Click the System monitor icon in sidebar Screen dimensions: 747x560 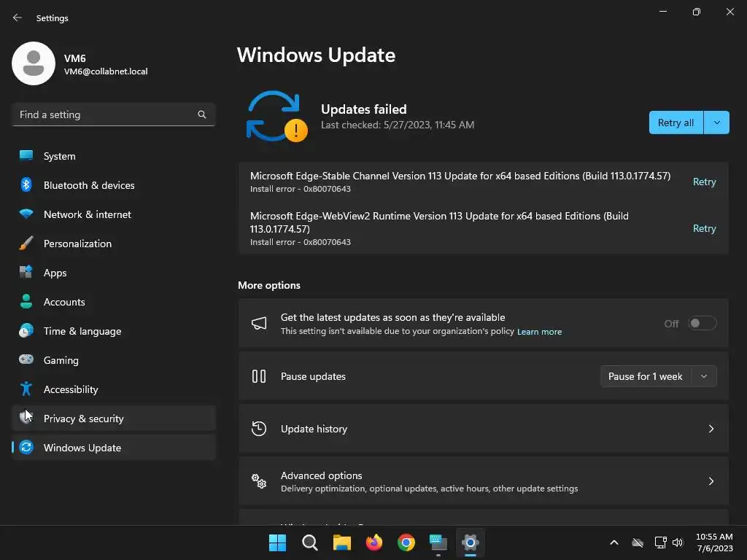click(x=26, y=156)
